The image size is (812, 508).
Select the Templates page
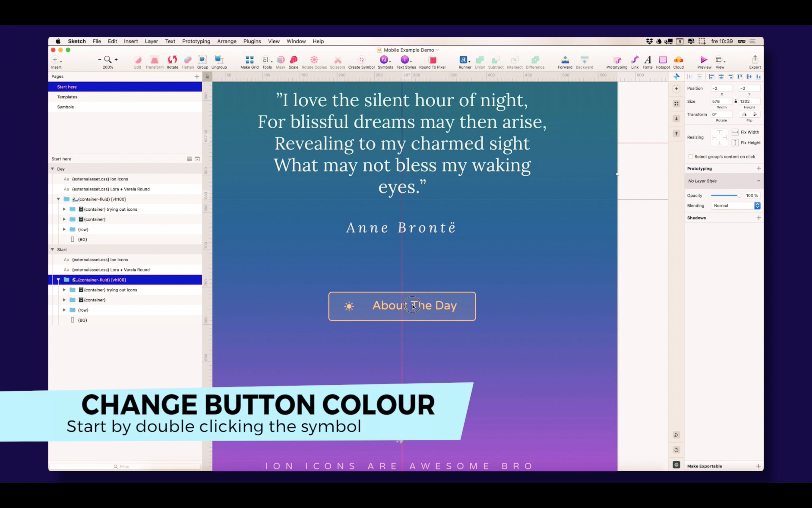tap(67, 97)
